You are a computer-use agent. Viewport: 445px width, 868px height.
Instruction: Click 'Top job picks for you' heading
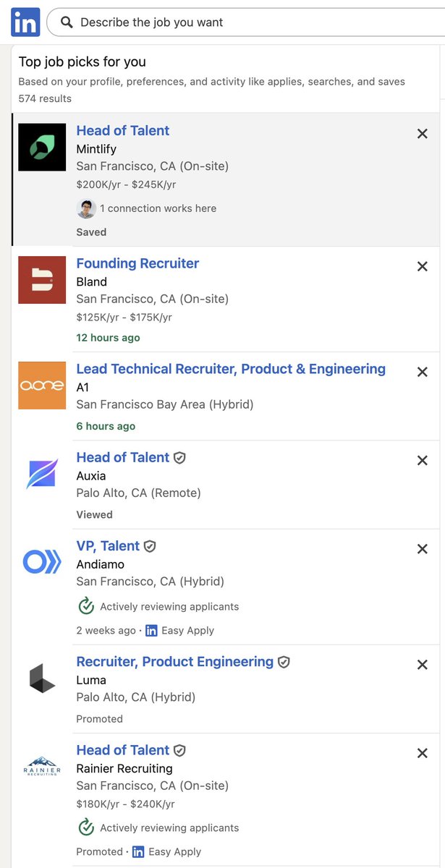[x=82, y=62]
